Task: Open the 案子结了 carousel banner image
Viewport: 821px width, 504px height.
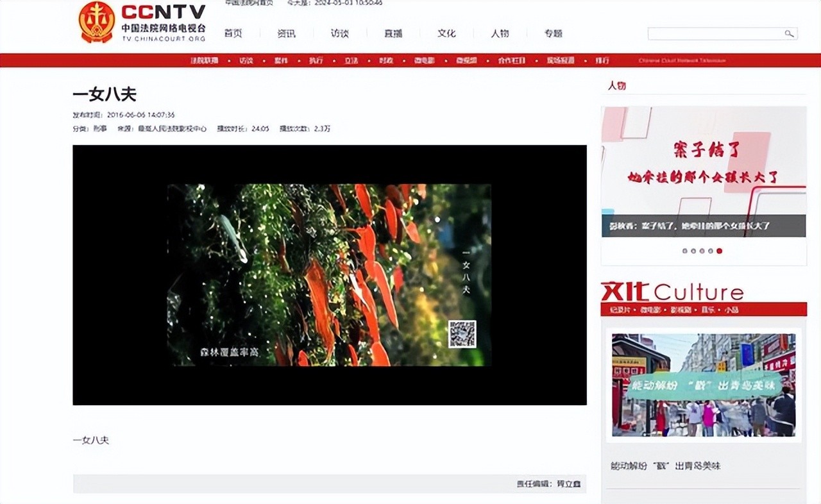Action: 703,171
